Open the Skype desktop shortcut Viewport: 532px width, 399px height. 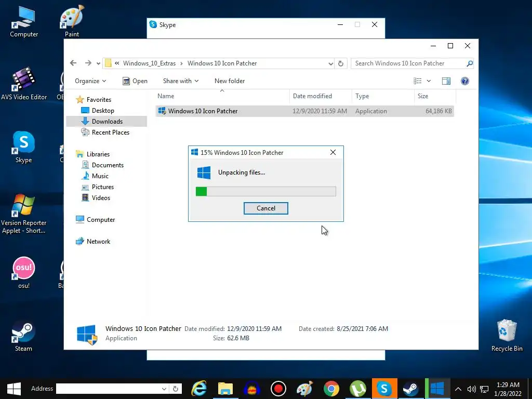coord(24,147)
